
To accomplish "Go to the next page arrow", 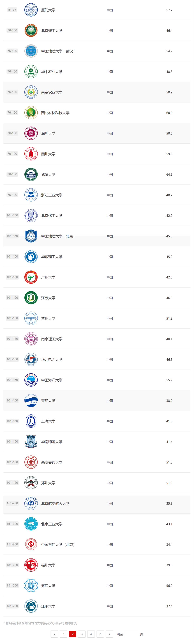I will point(110,634).
